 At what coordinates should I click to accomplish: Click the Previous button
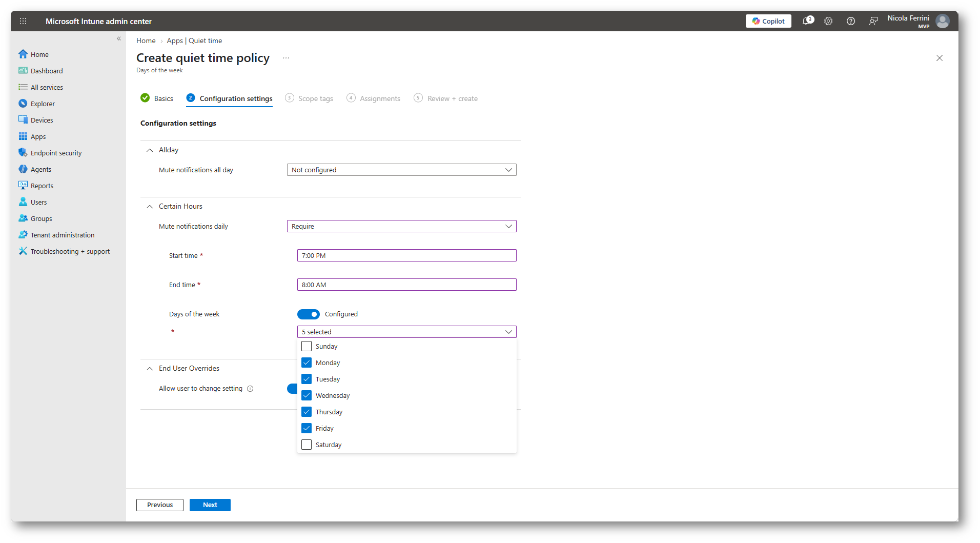(x=160, y=505)
